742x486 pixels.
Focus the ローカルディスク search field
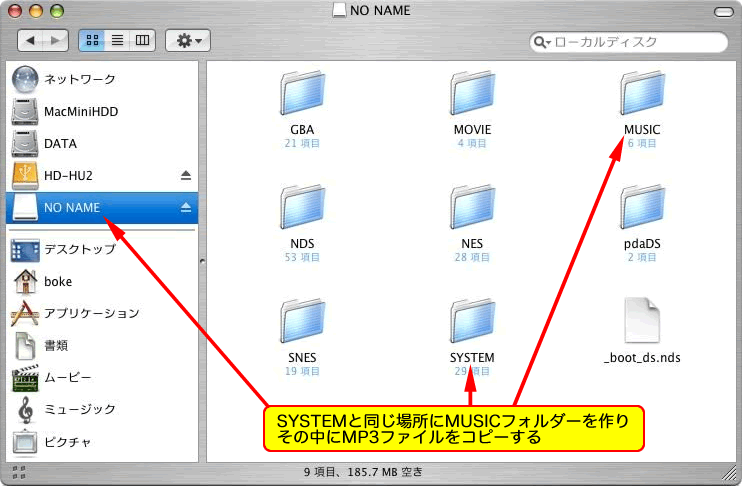628,42
